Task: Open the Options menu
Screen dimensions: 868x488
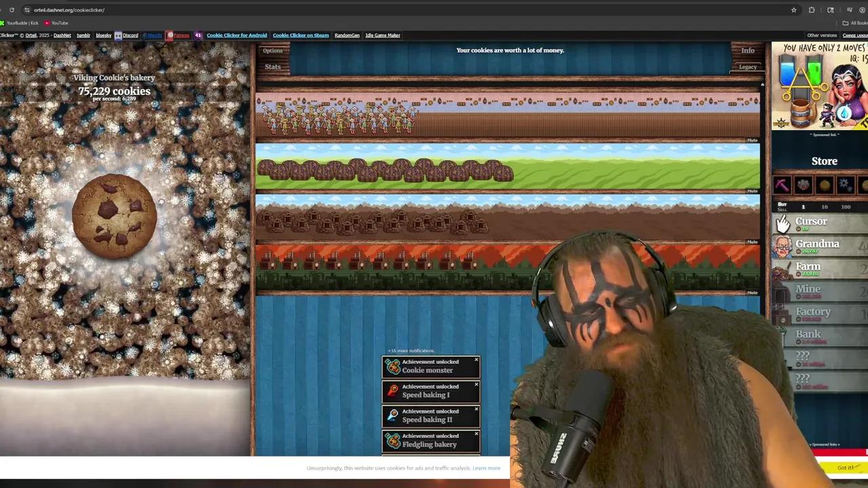Action: click(273, 50)
